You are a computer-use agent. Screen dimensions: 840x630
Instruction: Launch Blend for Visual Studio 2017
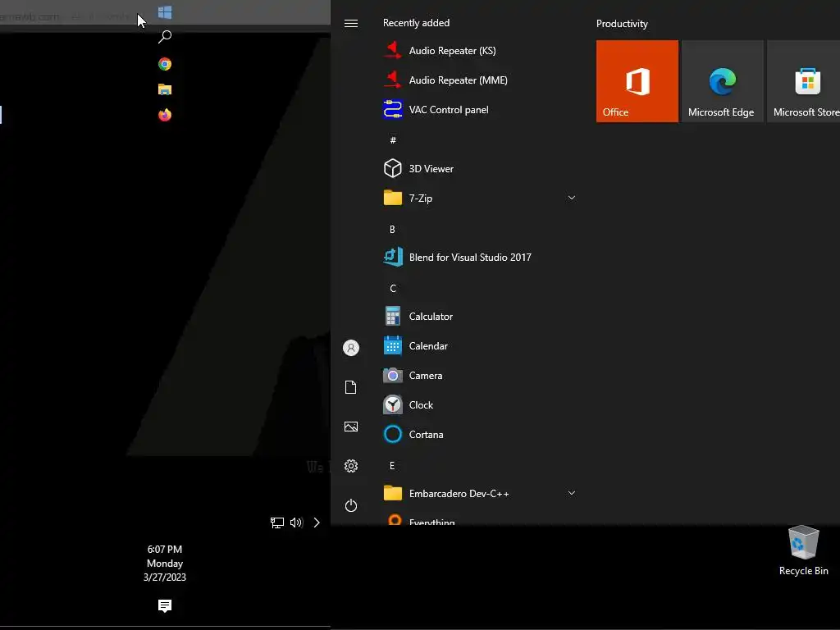coord(481,257)
